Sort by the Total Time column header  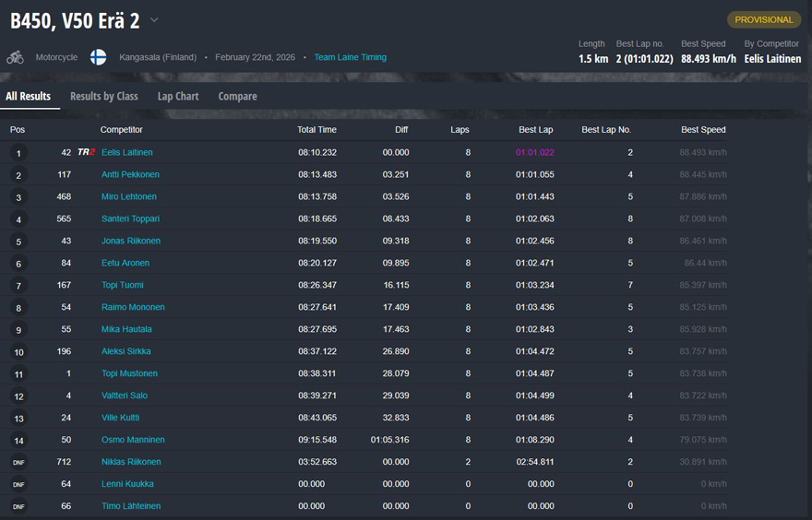click(x=316, y=130)
